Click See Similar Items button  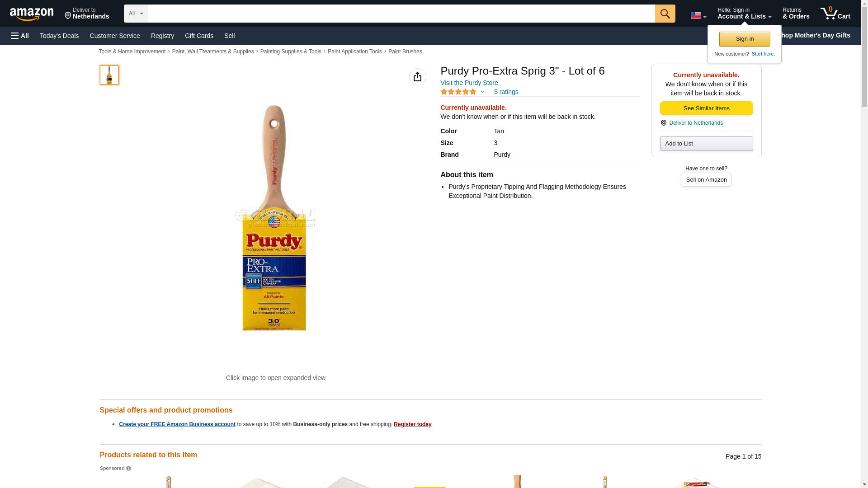[x=706, y=108]
